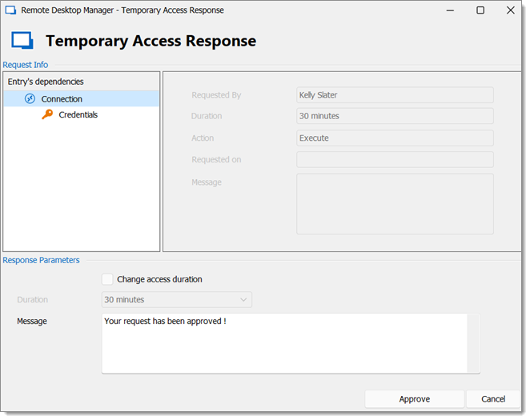Click into the response Message text area

click(x=284, y=343)
